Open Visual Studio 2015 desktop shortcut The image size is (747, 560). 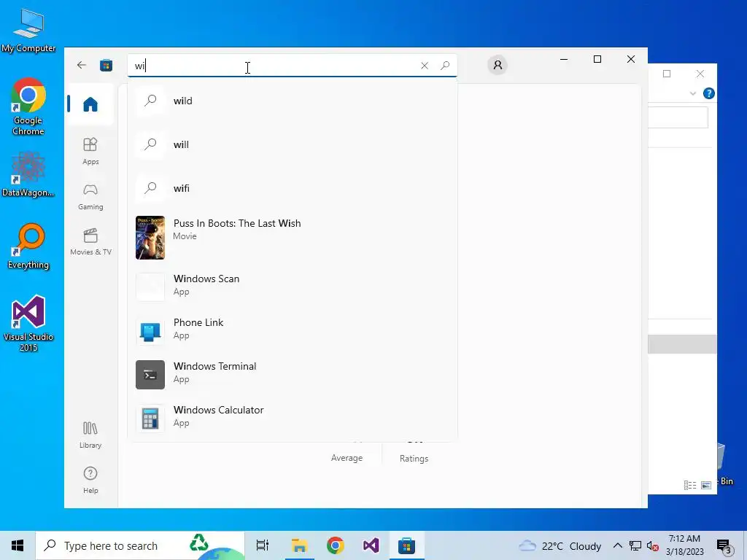coord(28,324)
